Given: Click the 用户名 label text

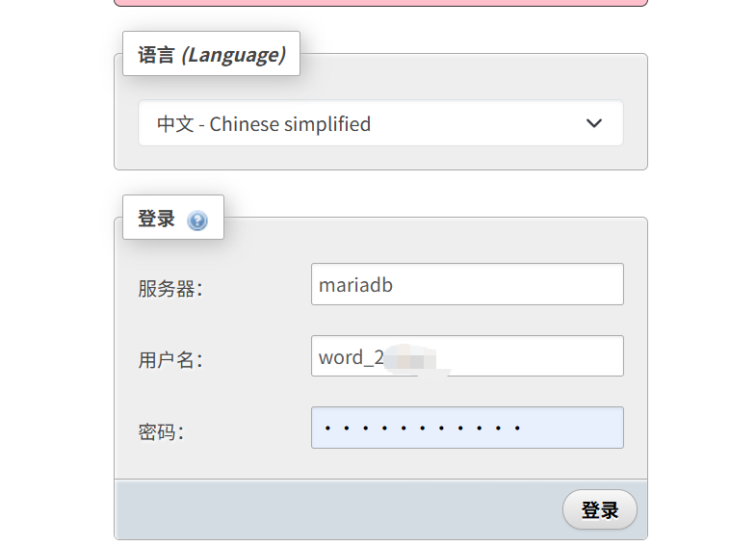Looking at the screenshot, I should click(169, 360).
